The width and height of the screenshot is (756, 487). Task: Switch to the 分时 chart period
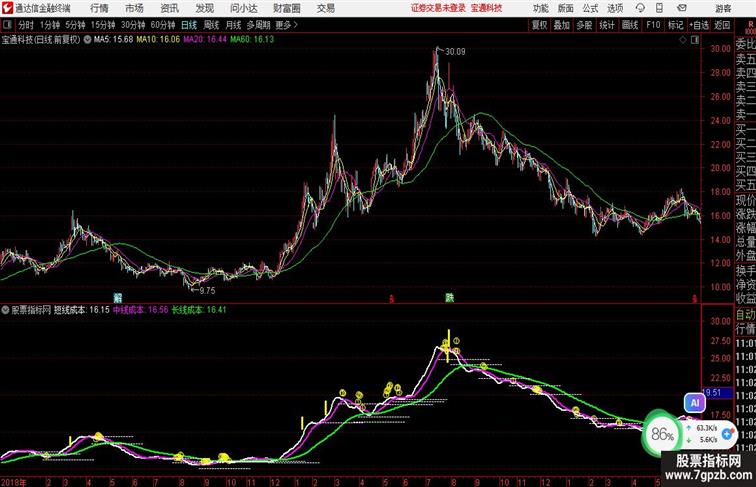coord(26,25)
